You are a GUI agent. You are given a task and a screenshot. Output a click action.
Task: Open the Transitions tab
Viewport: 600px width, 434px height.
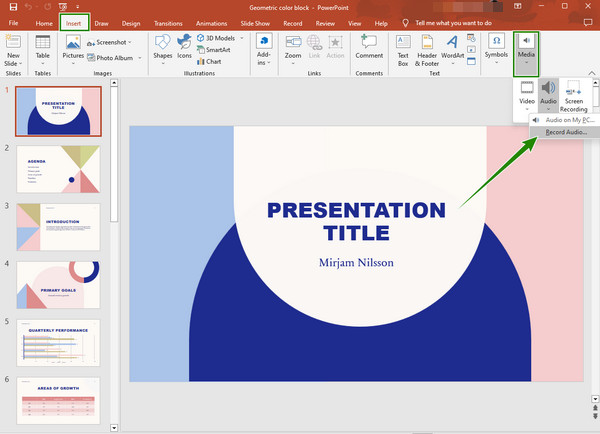click(168, 23)
